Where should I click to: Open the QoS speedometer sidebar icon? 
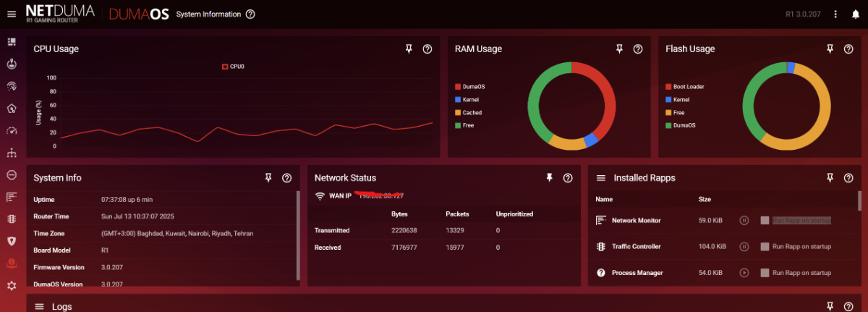tap(11, 130)
